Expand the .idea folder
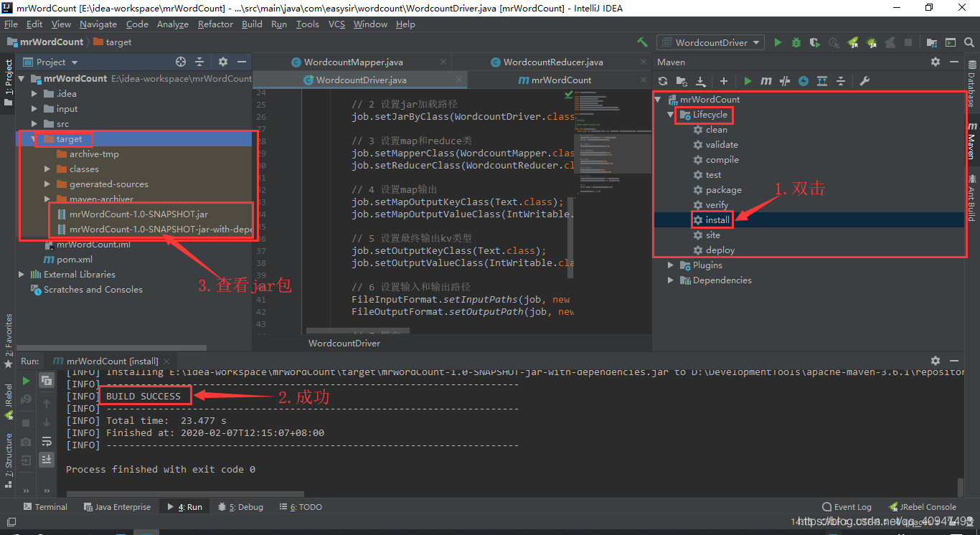Image resolution: width=980 pixels, height=535 pixels. click(x=34, y=94)
